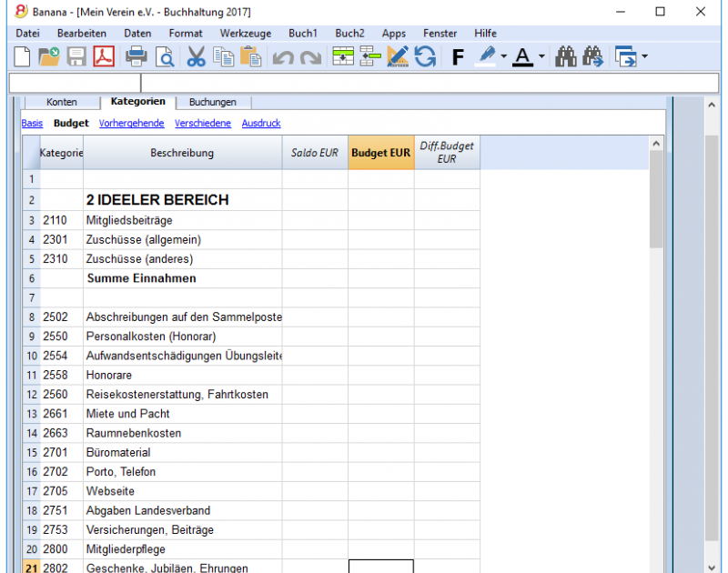
Task: Click the Save diskette icon
Action: tap(76, 56)
